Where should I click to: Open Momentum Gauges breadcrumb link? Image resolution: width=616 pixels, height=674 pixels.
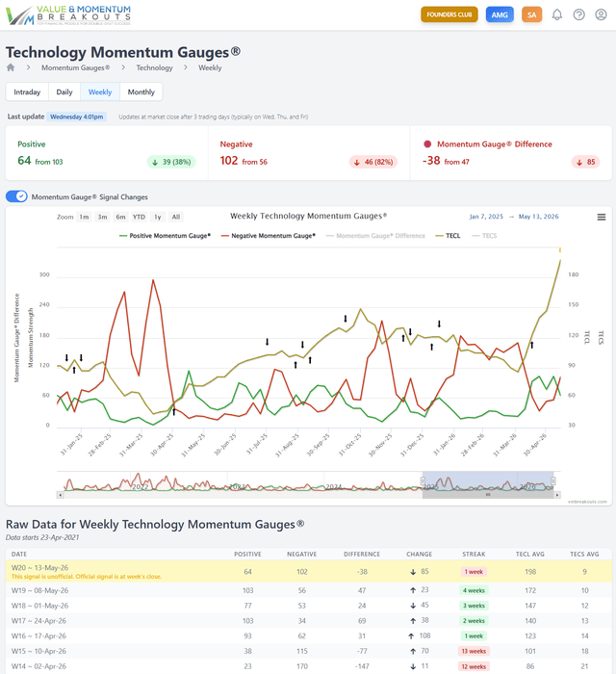[x=76, y=67]
